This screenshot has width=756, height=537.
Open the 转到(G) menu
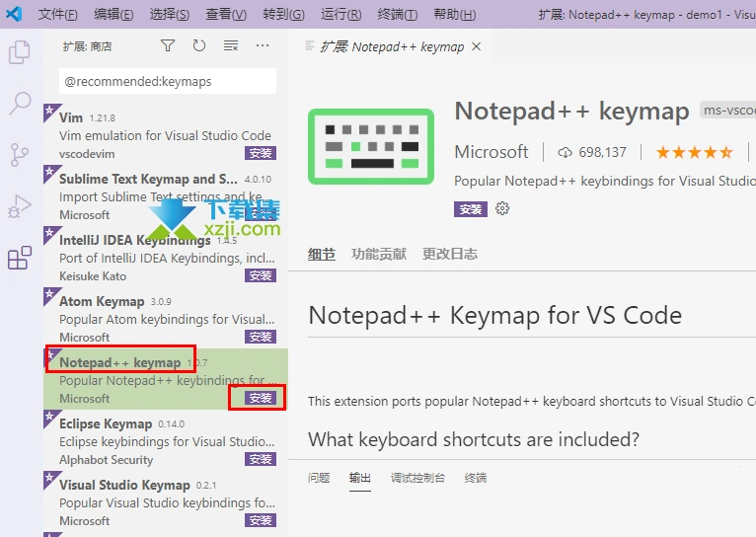(283, 15)
